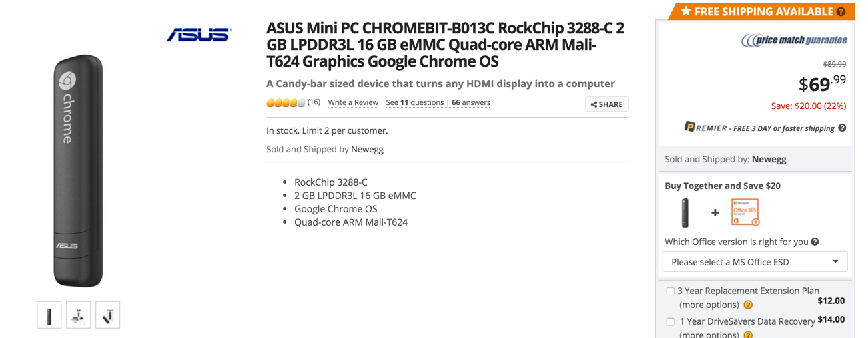This screenshot has width=868, height=338.
Task: Enable 3 Year Replacement Extension Plan
Action: [671, 291]
